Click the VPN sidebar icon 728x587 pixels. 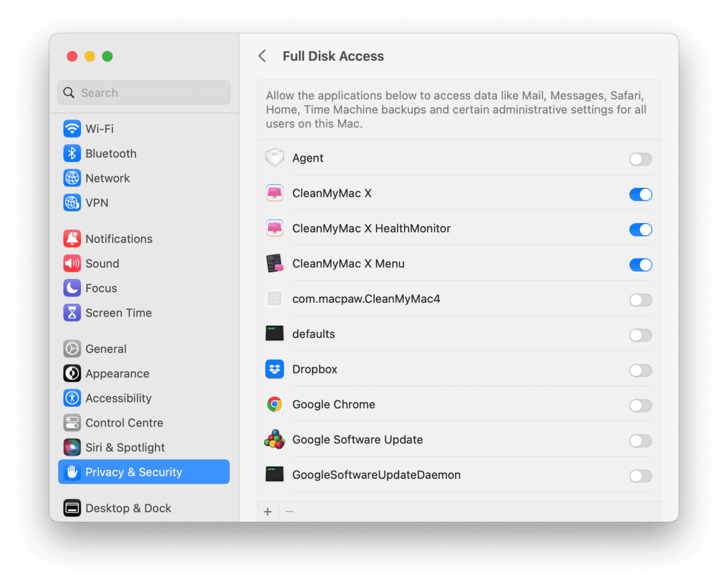(x=72, y=202)
